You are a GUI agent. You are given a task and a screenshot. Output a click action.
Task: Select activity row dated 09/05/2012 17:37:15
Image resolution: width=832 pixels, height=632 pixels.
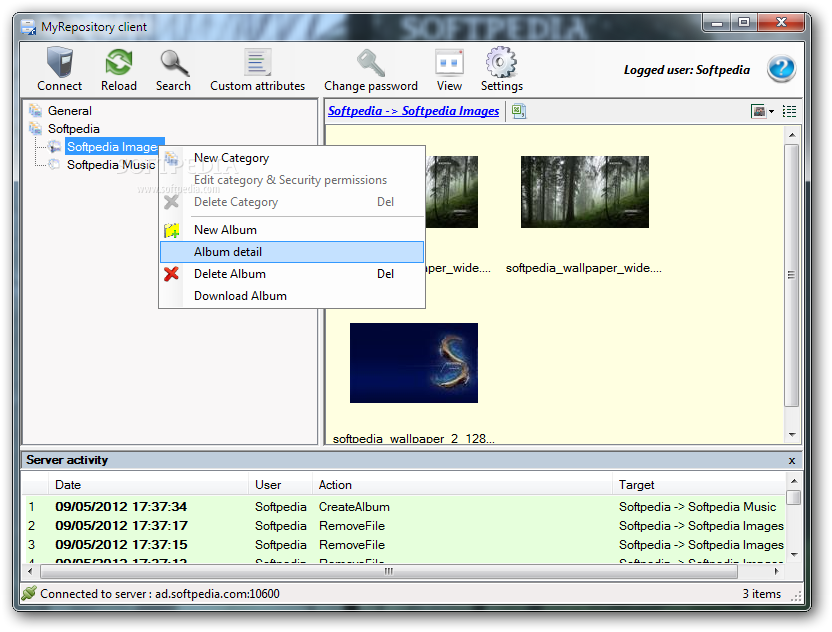click(405, 545)
